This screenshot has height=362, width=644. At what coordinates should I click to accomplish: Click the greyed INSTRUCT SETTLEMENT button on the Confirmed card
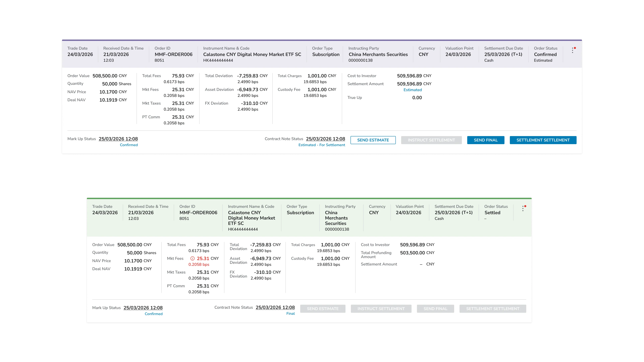431,140
